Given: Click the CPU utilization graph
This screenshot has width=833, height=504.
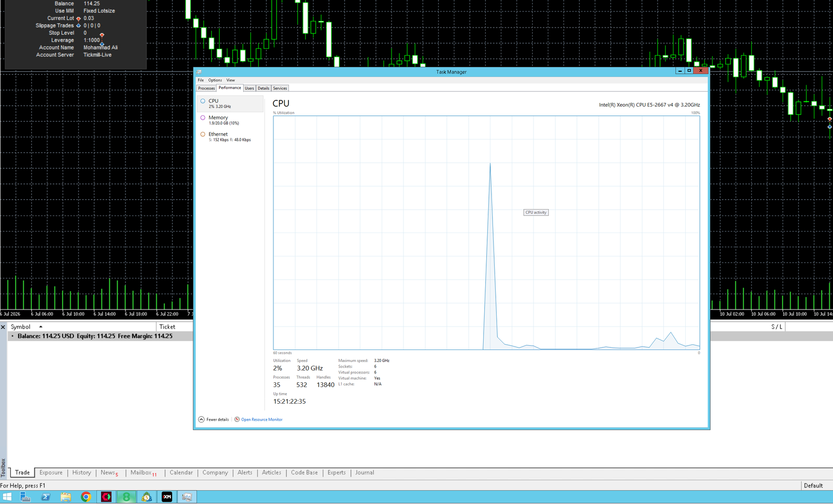Looking at the screenshot, I should pos(486,232).
